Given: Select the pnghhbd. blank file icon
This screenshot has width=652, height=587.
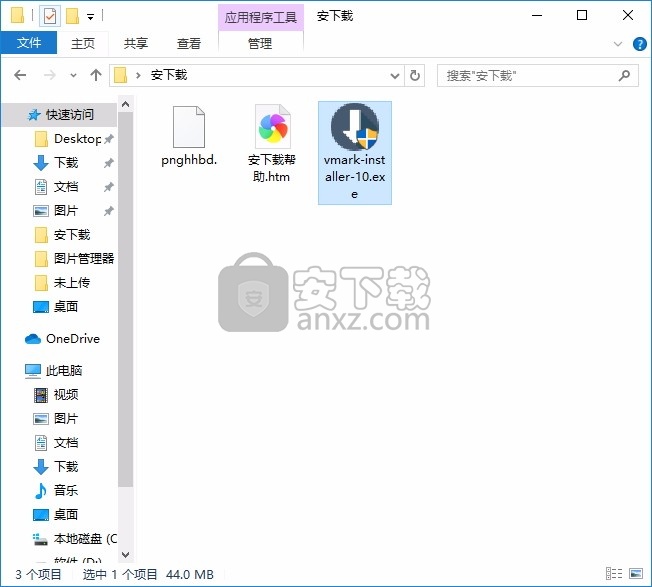Looking at the screenshot, I should point(189,127).
